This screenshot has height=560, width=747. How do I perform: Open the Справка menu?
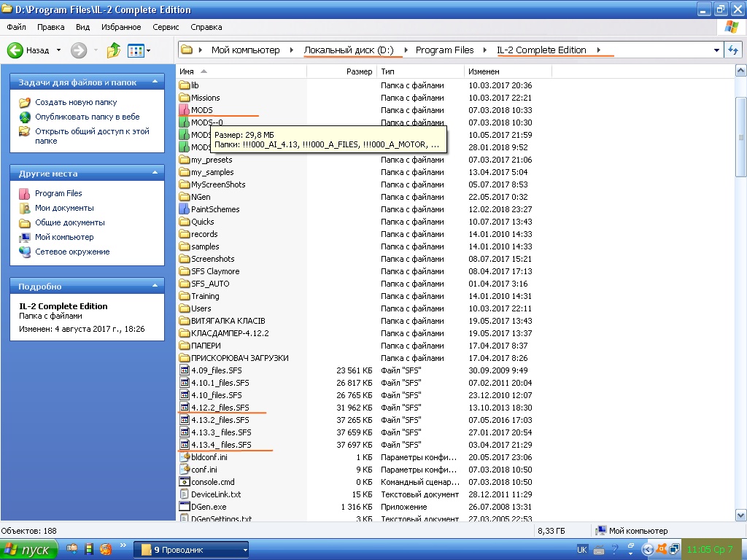(206, 27)
